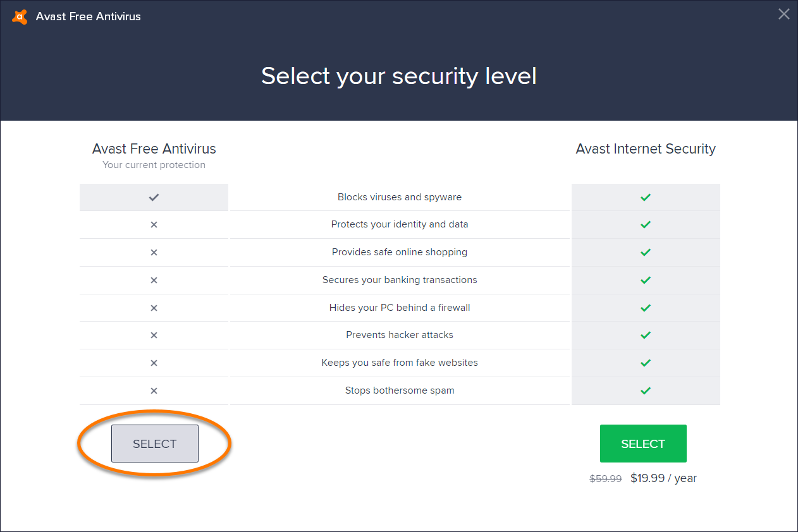Click the Avast logo icon in title bar
The width and height of the screenshot is (798, 532).
(20, 16)
